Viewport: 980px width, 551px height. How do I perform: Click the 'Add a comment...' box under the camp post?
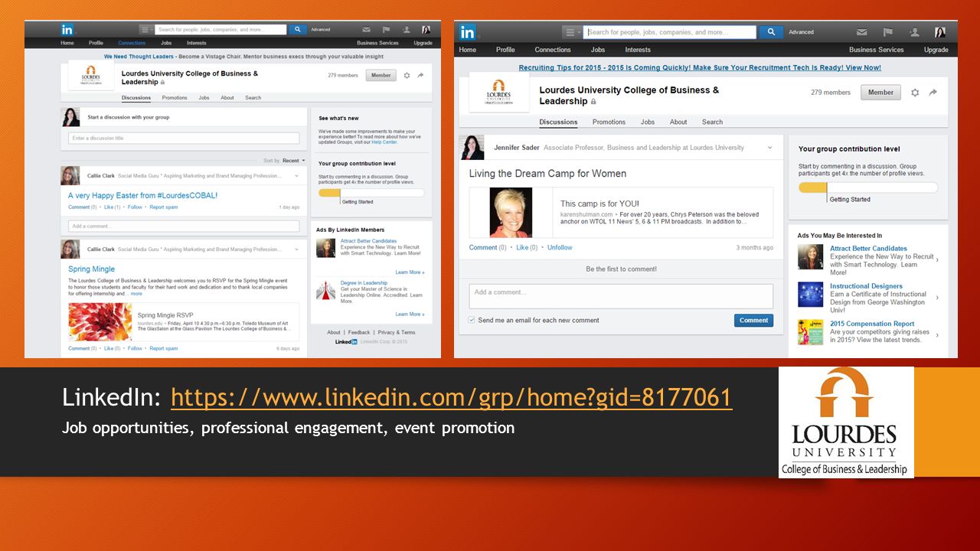click(621, 296)
